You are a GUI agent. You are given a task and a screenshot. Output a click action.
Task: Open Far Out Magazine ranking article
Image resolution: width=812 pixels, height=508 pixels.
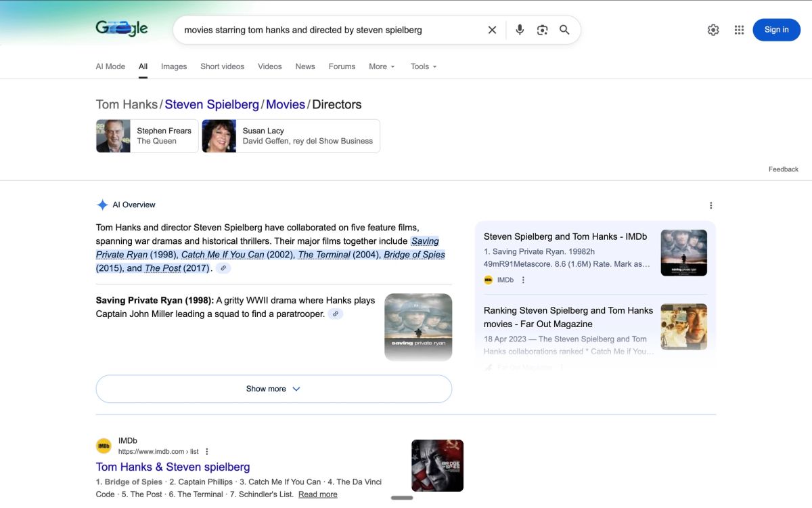click(568, 317)
